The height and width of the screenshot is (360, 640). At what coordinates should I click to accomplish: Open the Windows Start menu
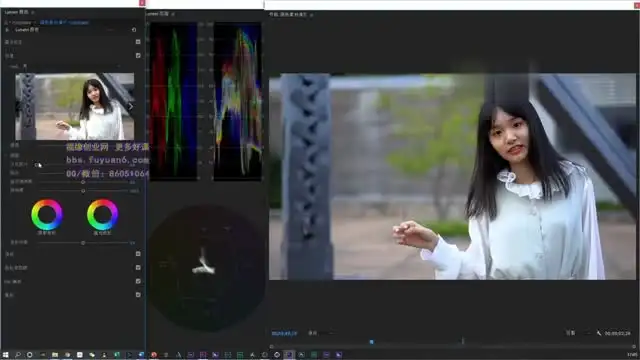(5, 355)
